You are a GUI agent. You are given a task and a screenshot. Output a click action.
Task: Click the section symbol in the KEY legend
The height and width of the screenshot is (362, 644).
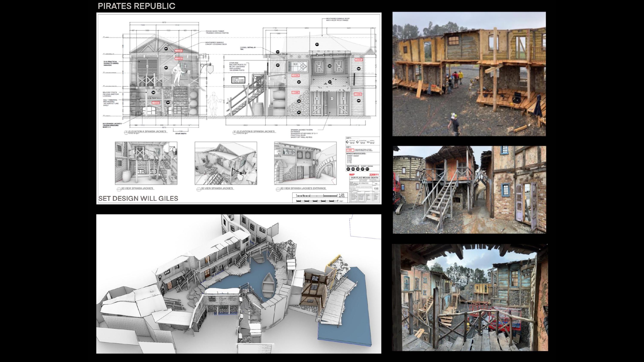[x=347, y=142]
